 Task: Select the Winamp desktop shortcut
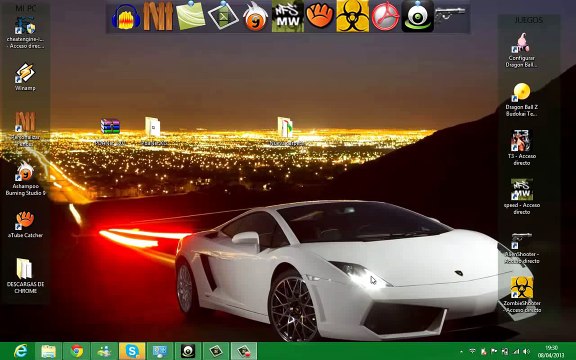click(x=25, y=77)
